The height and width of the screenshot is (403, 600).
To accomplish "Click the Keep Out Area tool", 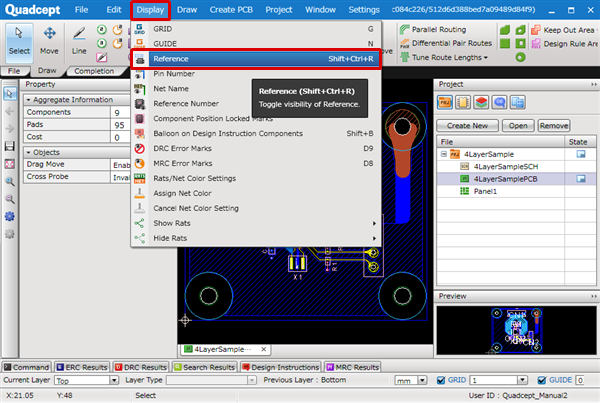I will [x=563, y=30].
